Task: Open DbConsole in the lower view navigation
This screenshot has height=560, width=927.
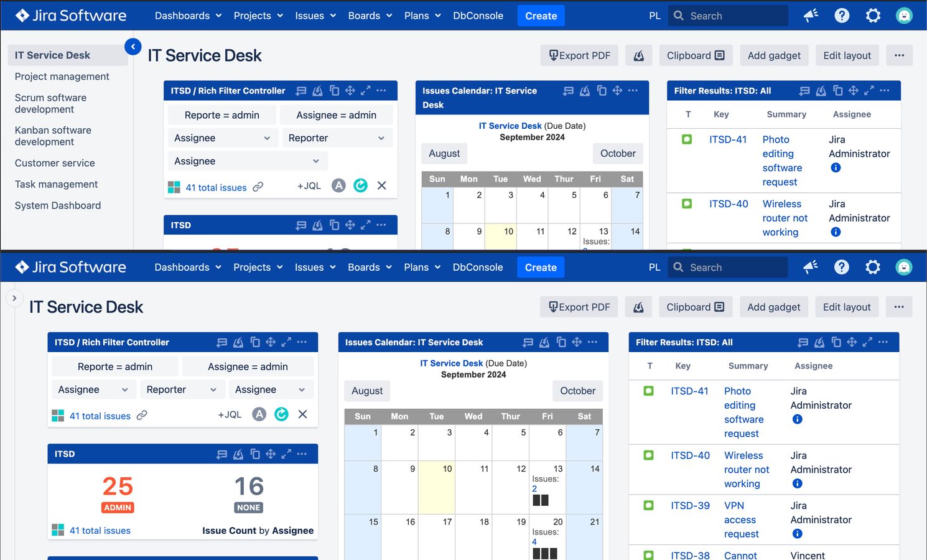Action: [478, 267]
